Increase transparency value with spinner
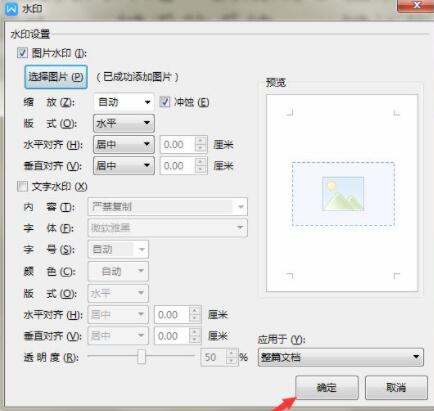The width and height of the screenshot is (434, 411). click(x=232, y=353)
